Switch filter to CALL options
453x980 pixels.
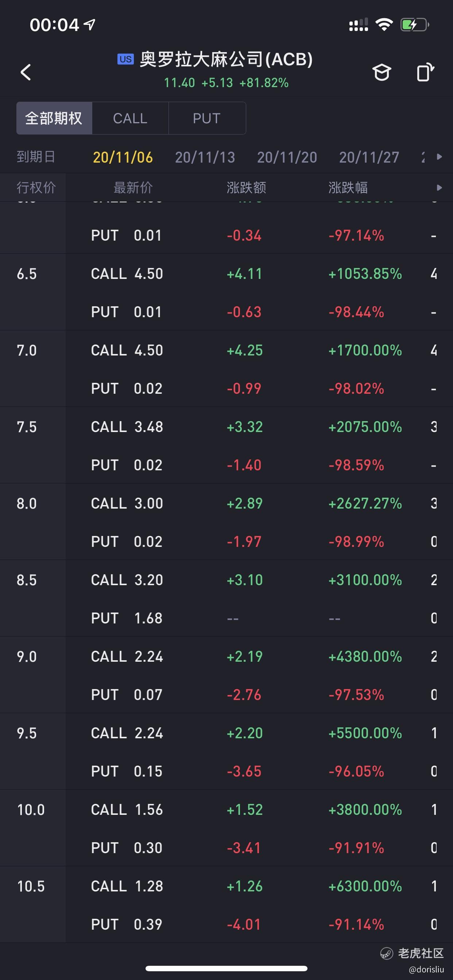tap(130, 118)
